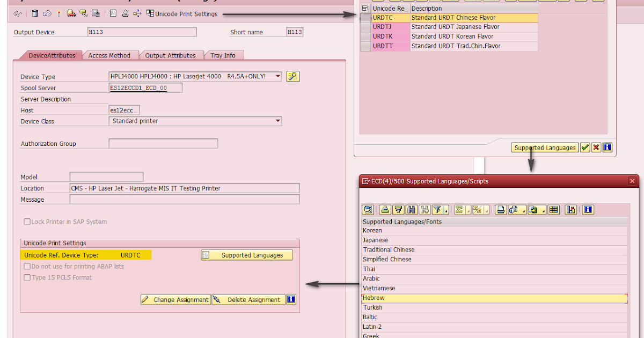Click the Information icon next to Delete Assignment
This screenshot has width=644, height=338.
pyautogui.click(x=290, y=299)
